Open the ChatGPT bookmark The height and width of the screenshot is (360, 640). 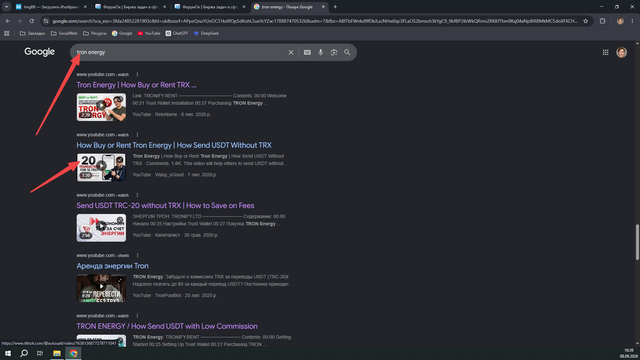point(177,33)
